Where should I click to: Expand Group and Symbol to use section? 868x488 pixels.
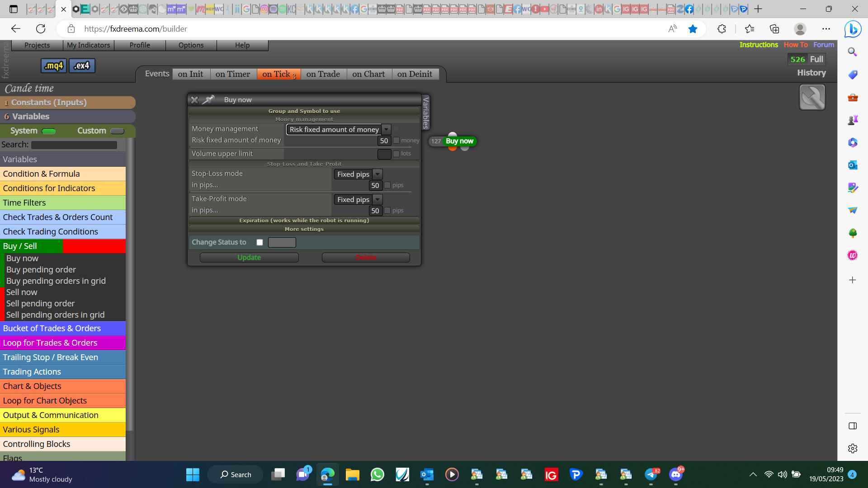(x=304, y=111)
